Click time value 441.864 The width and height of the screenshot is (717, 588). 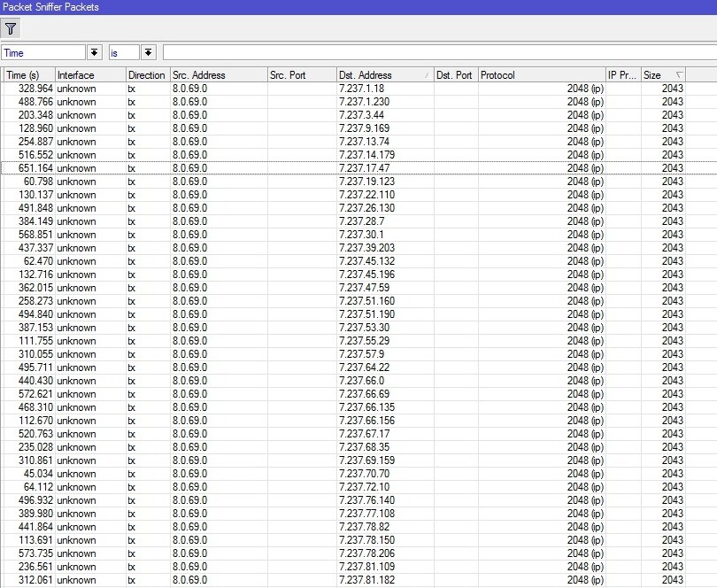[x=35, y=526]
